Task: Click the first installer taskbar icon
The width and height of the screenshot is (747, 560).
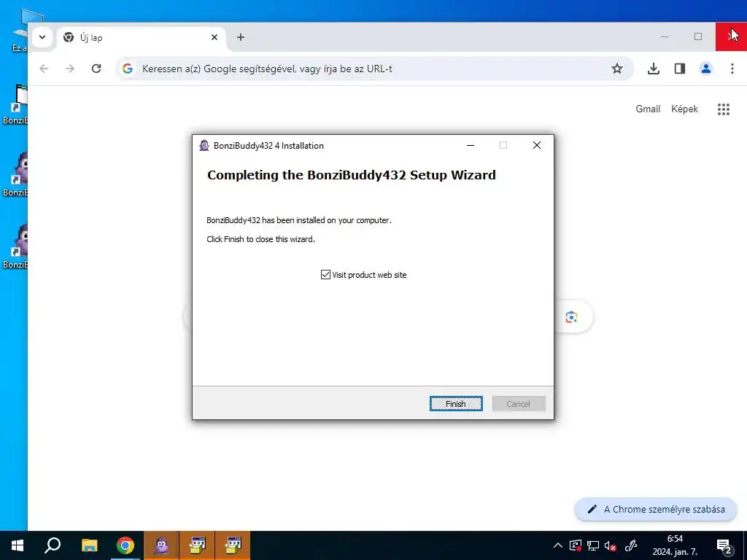Action: pyautogui.click(x=197, y=545)
